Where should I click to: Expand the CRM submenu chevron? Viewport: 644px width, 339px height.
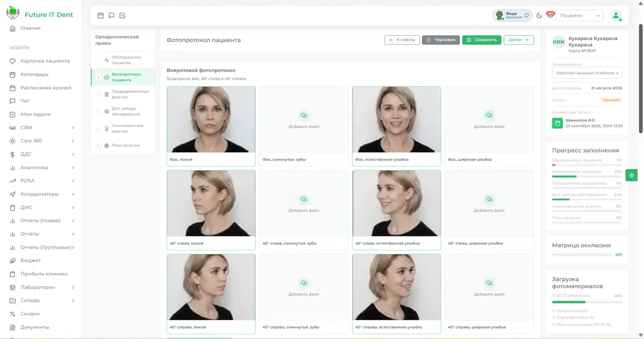73,128
